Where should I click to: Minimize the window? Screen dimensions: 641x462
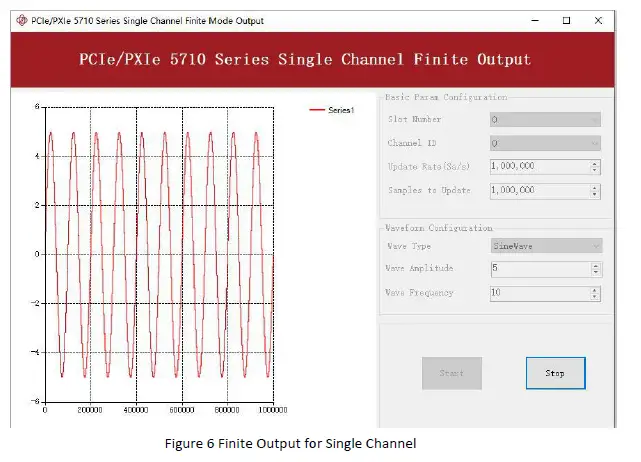[535, 20]
